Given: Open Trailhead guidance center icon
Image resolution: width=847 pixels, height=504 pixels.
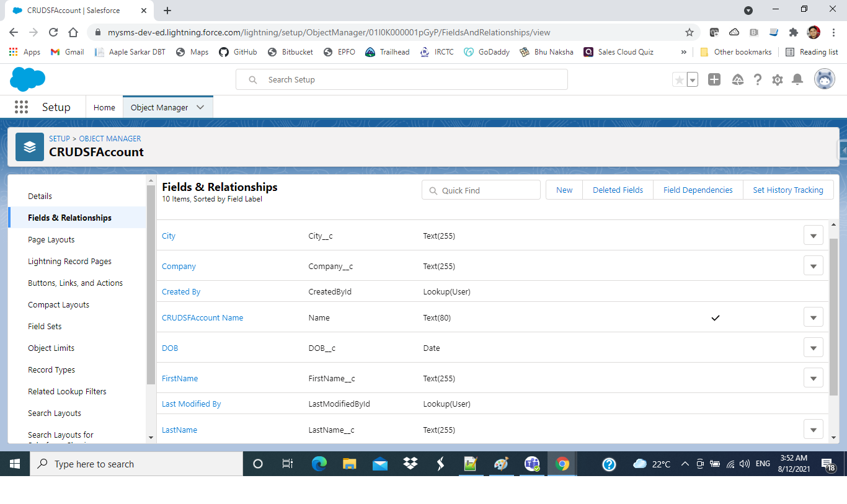Looking at the screenshot, I should 737,79.
